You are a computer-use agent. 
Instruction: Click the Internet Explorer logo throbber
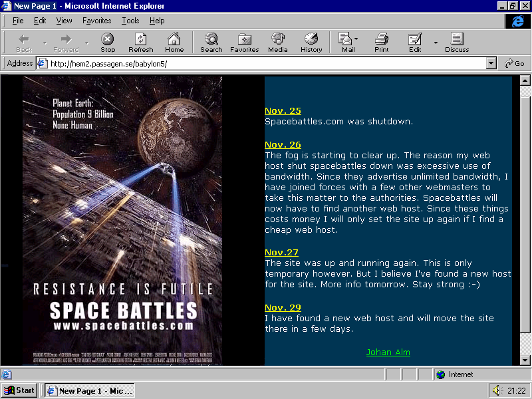[518, 21]
